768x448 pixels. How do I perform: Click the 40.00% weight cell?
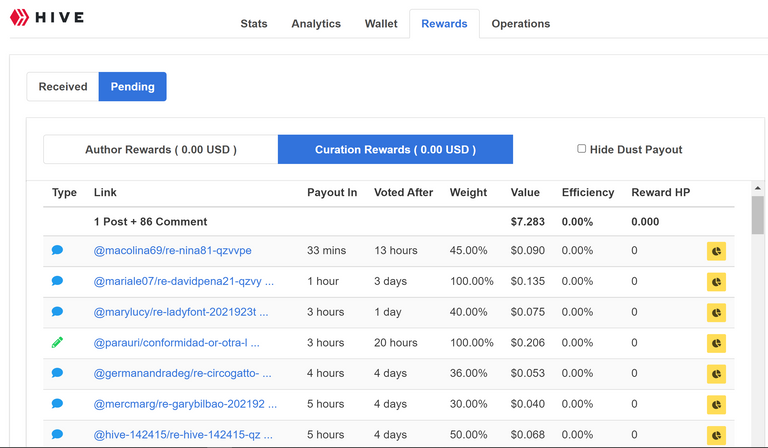(468, 312)
